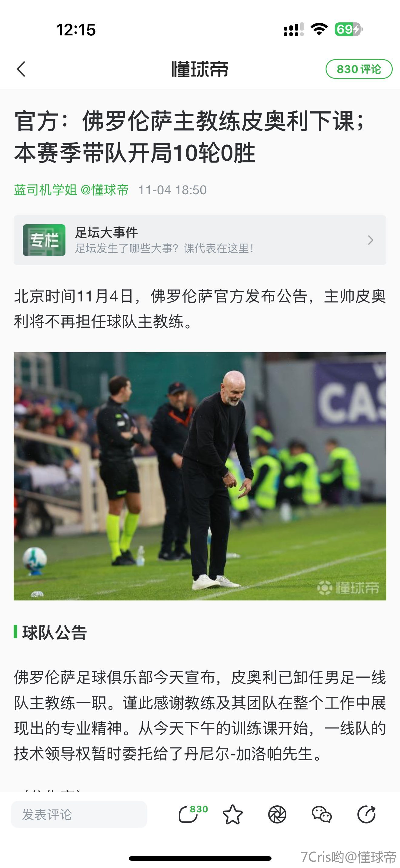Tap the aperture-style share icon in the bottom bar
The image size is (400, 868).
(277, 814)
